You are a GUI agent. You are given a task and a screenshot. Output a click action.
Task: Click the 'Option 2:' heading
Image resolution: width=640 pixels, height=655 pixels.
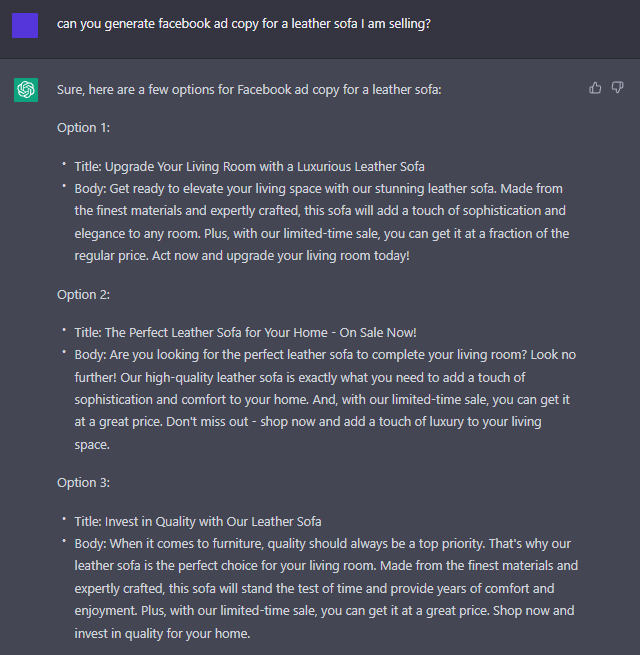click(84, 295)
